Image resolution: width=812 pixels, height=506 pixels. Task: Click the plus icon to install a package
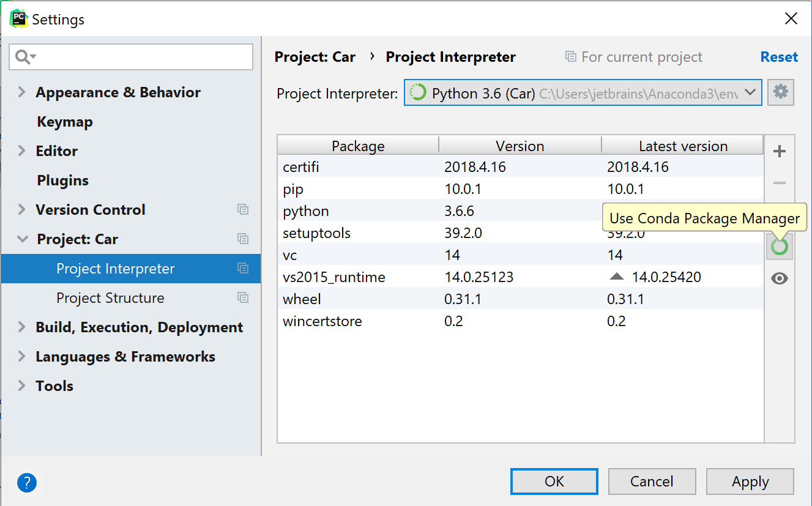[x=780, y=152]
